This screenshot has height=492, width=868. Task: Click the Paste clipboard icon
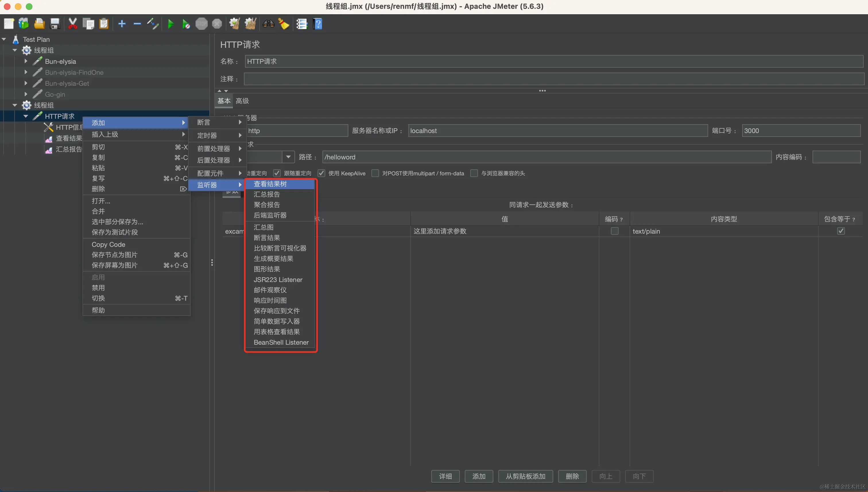pyautogui.click(x=104, y=24)
